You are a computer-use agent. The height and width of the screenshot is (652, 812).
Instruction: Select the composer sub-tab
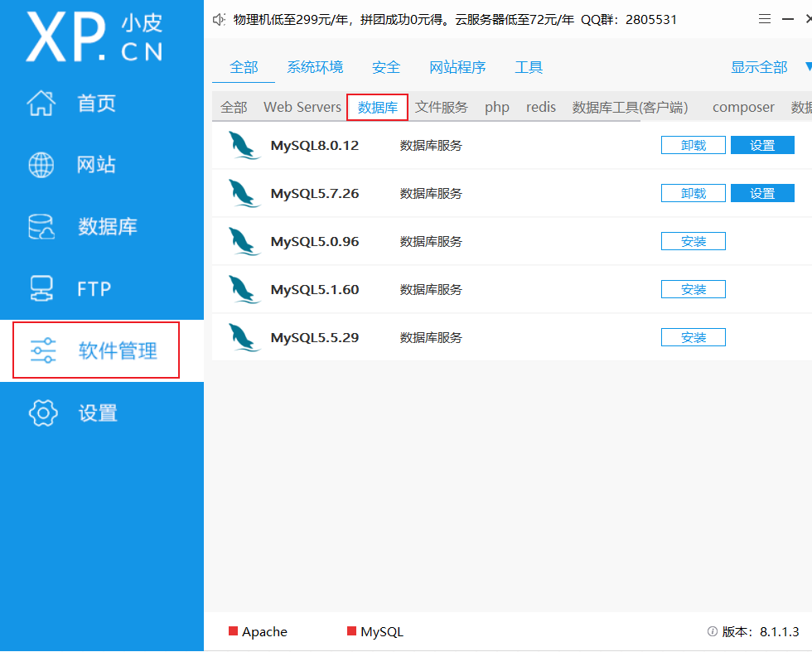coord(743,108)
